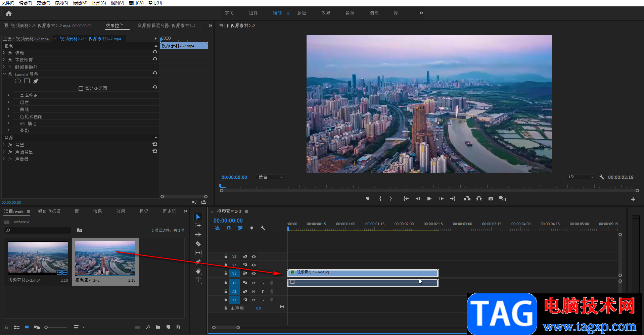The width and height of the screenshot is (644, 335).
Task: Pick the free draw bezier mask pen
Action: pos(36,81)
